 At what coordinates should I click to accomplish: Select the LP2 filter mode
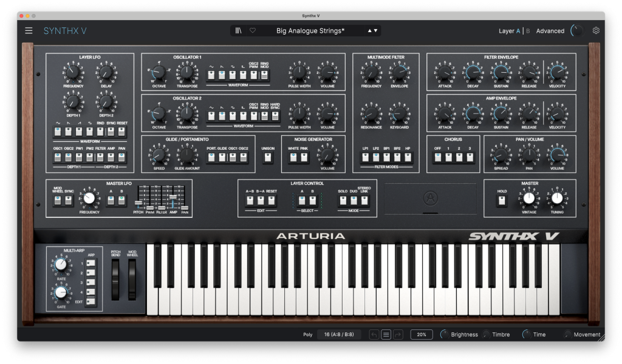point(375,158)
